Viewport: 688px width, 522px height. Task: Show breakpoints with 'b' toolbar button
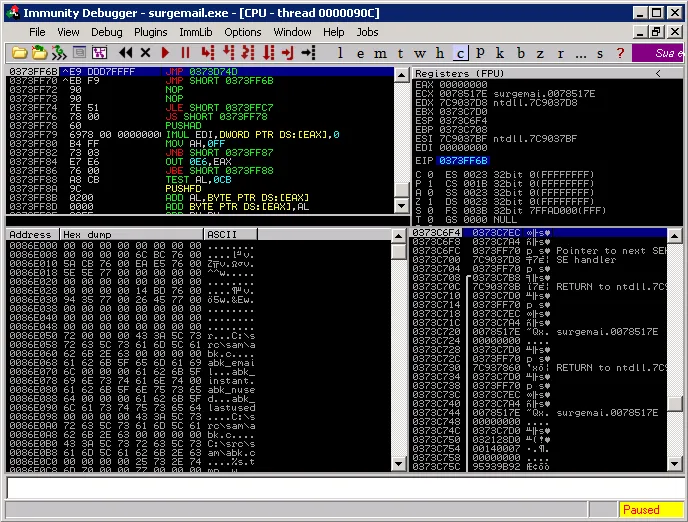click(521, 52)
